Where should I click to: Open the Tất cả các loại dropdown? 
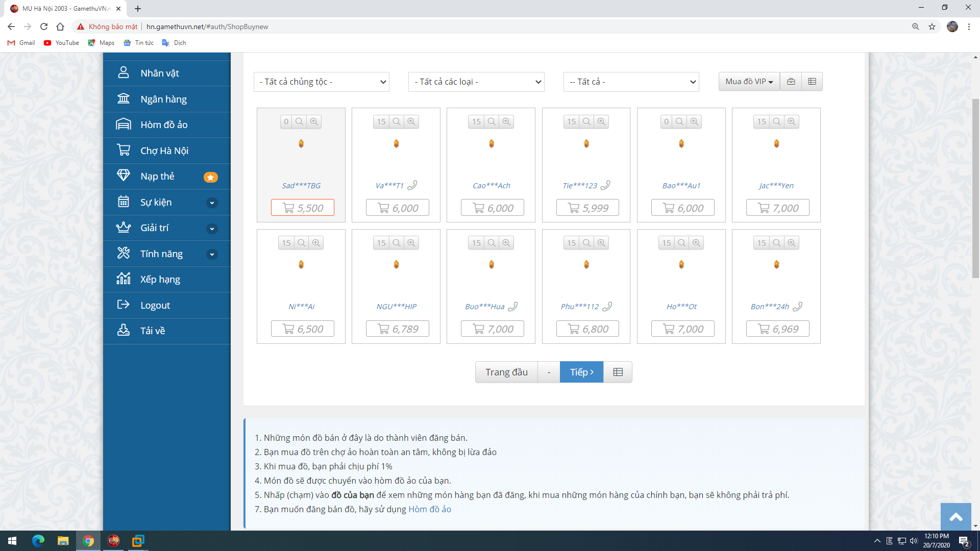476,82
